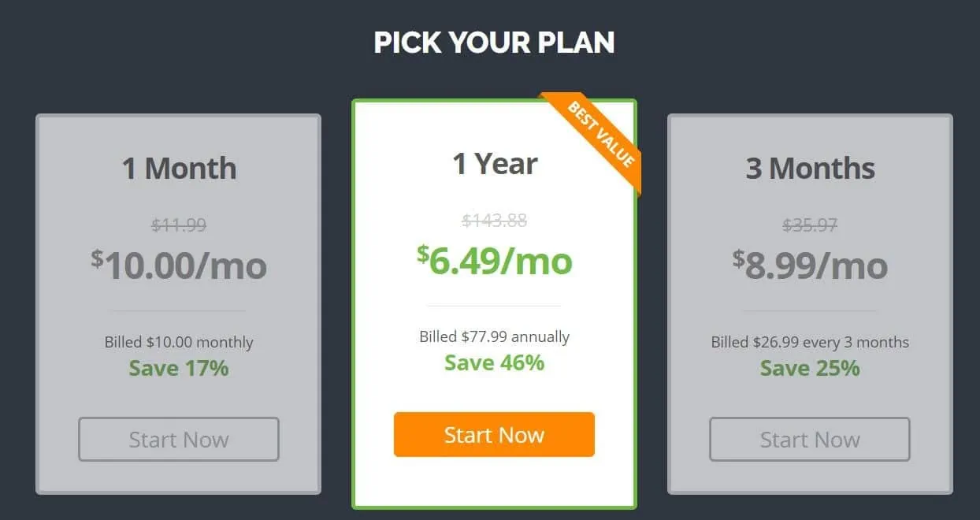Click the Save 17% label

[179, 368]
